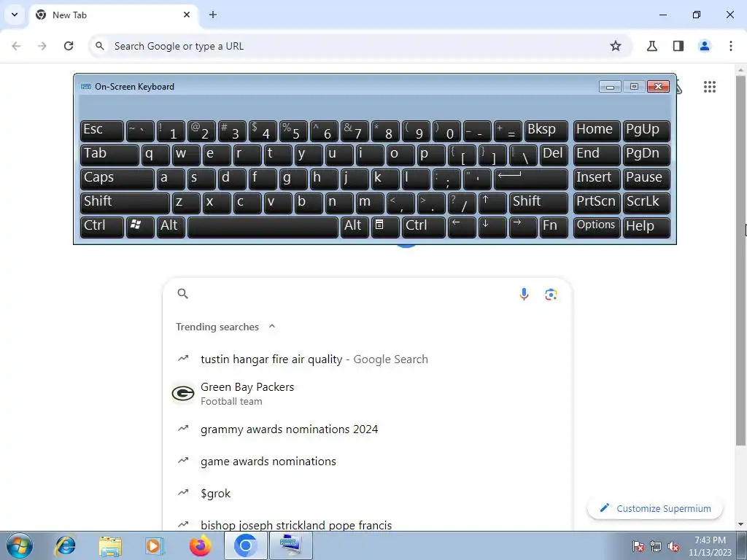Viewport: 747px width, 560px height.
Task: Toggle the Fn key
Action: point(554,226)
